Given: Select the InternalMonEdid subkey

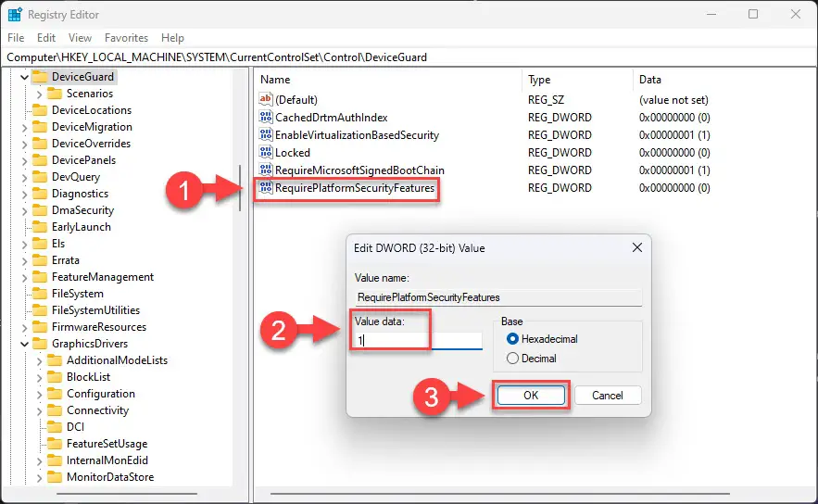Looking at the screenshot, I should click(107, 460).
